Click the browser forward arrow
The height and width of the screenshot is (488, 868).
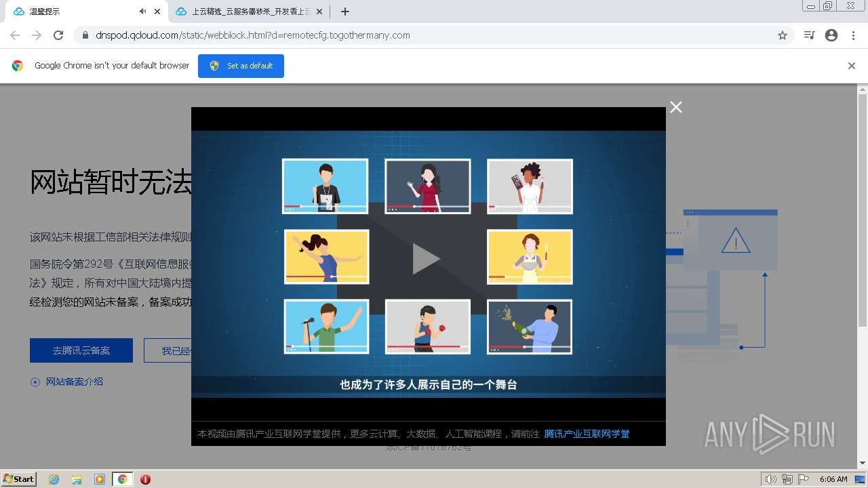click(x=37, y=35)
